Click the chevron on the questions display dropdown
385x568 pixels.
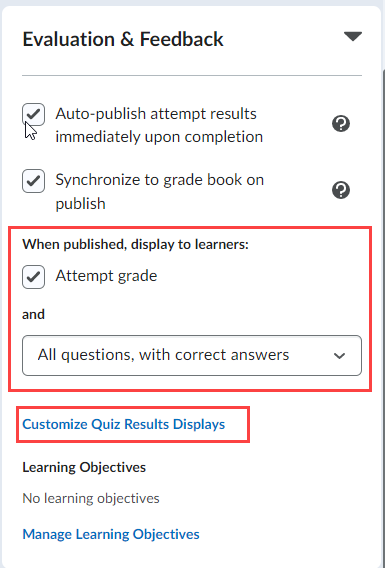[x=339, y=356]
